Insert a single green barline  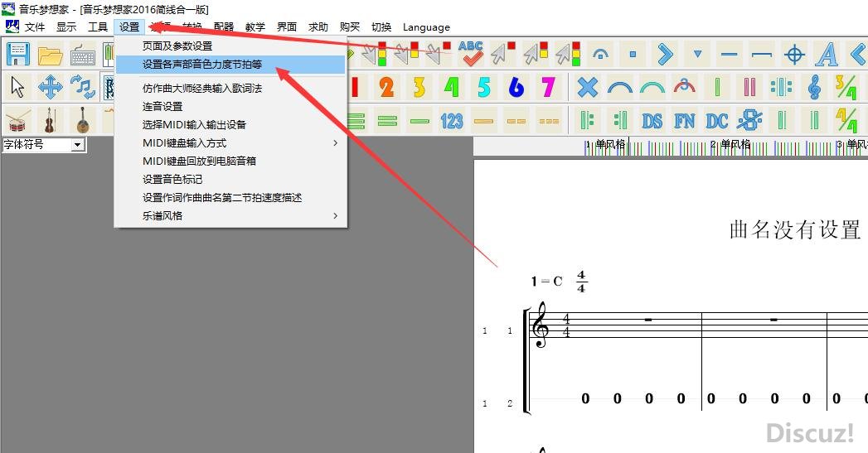(x=717, y=88)
